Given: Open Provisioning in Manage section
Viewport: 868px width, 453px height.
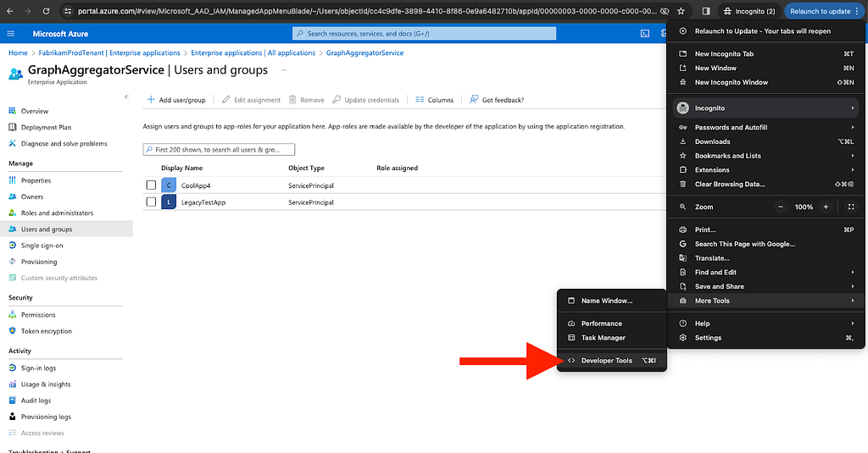Looking at the screenshot, I should click(39, 262).
